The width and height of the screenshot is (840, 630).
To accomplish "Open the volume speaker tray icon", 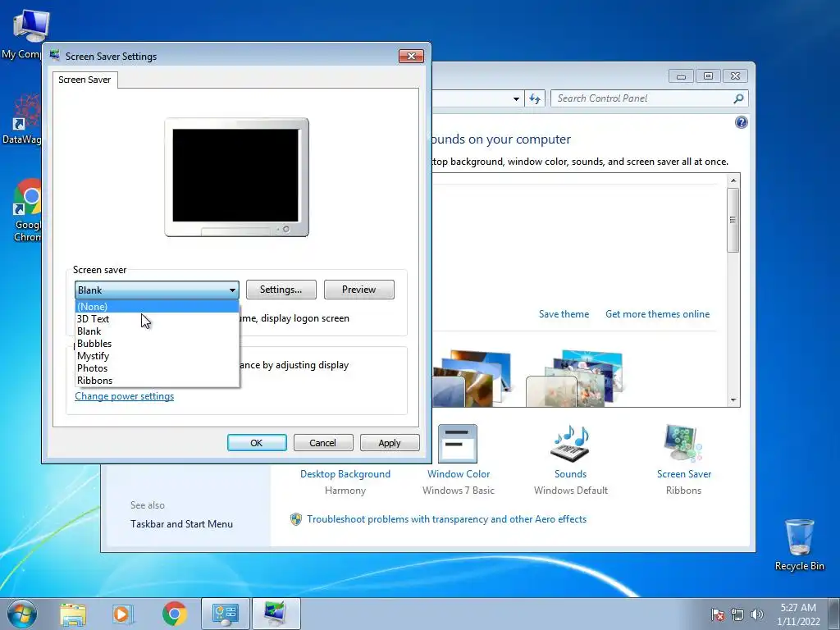I will pyautogui.click(x=757, y=614).
